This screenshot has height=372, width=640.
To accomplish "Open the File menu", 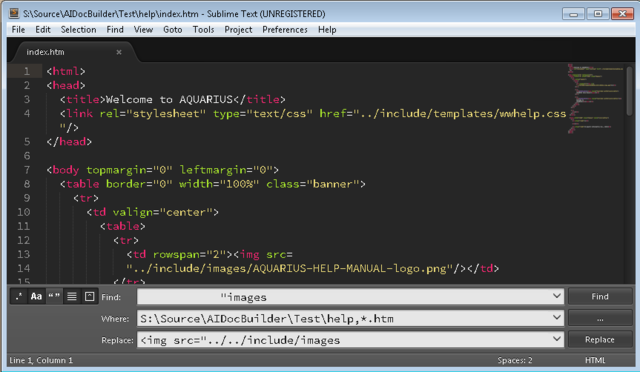I will (x=18, y=30).
